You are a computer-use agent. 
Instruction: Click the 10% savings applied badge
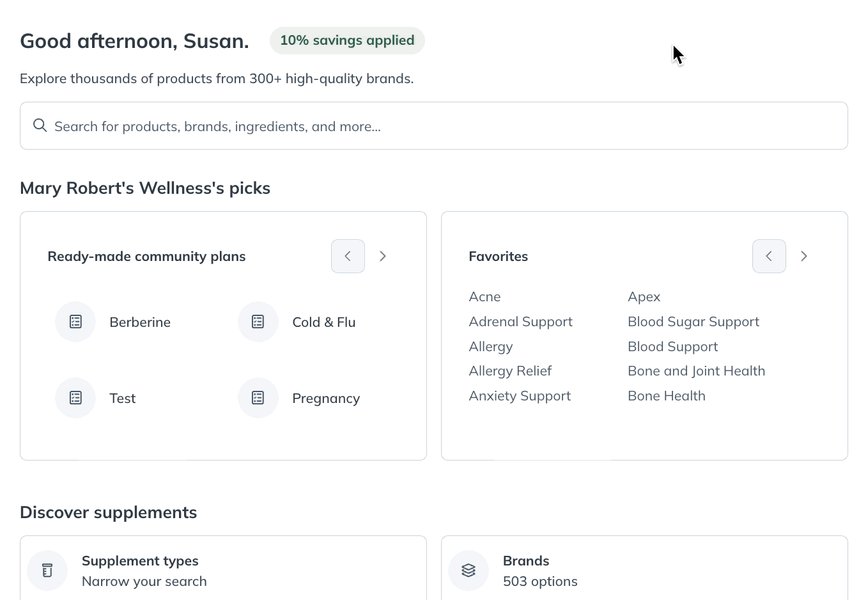point(347,40)
